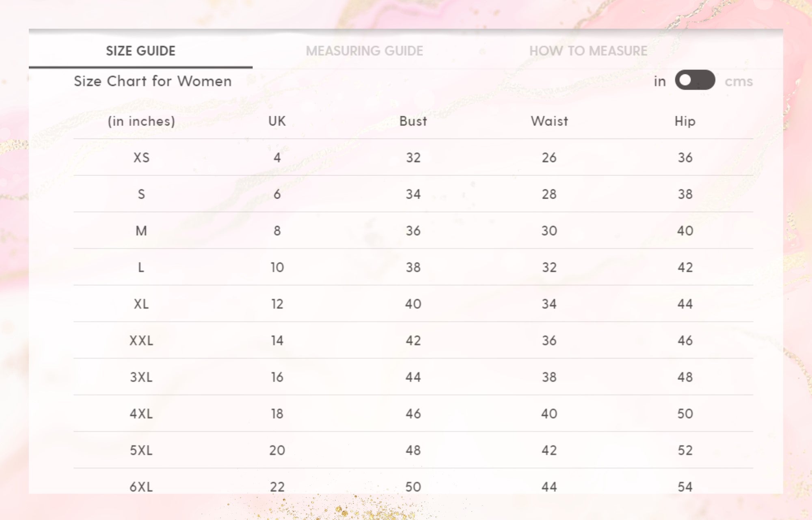The height and width of the screenshot is (520, 812).
Task: Select the 3XL size row label
Action: (x=141, y=377)
